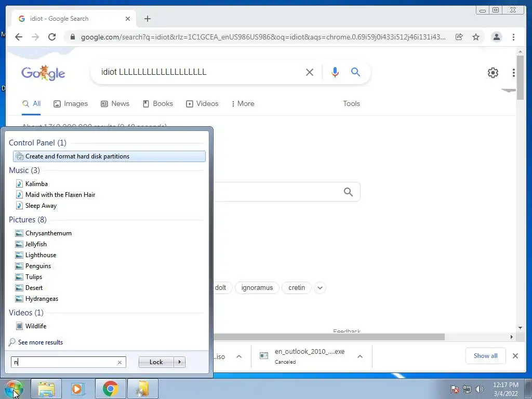Image resolution: width=532 pixels, height=399 pixels.
Task: Select the All results tab
Action: point(31,104)
